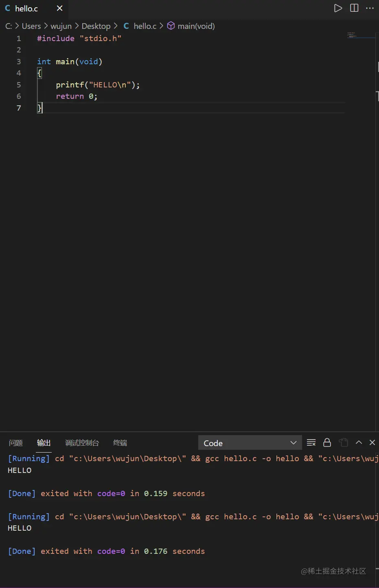Click the printf("HELLO\n"); line
Viewport: 379px width, 588px height.
98,85
